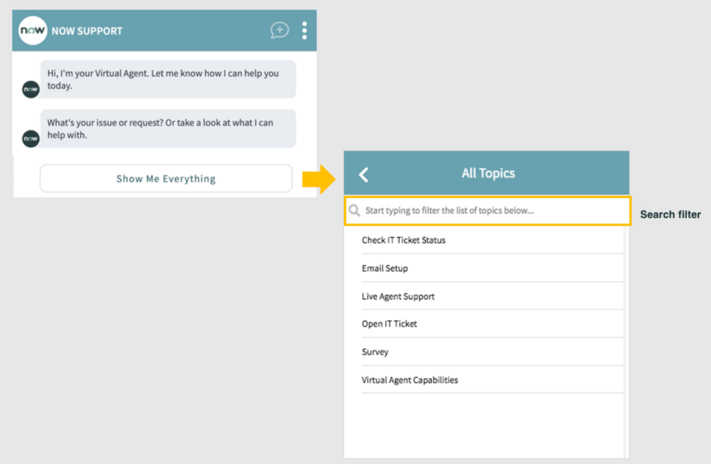Select the Open IT Ticket topic
The height and width of the screenshot is (464, 711).
click(492, 324)
